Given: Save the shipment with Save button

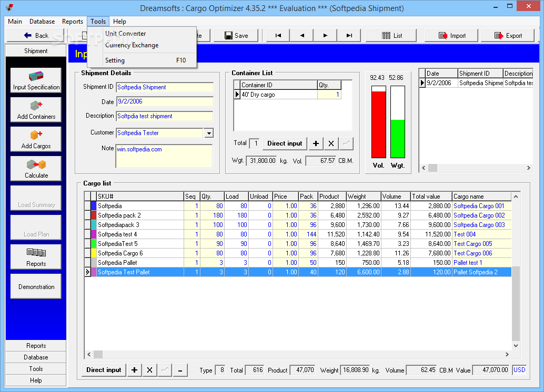Looking at the screenshot, I should pos(236,35).
